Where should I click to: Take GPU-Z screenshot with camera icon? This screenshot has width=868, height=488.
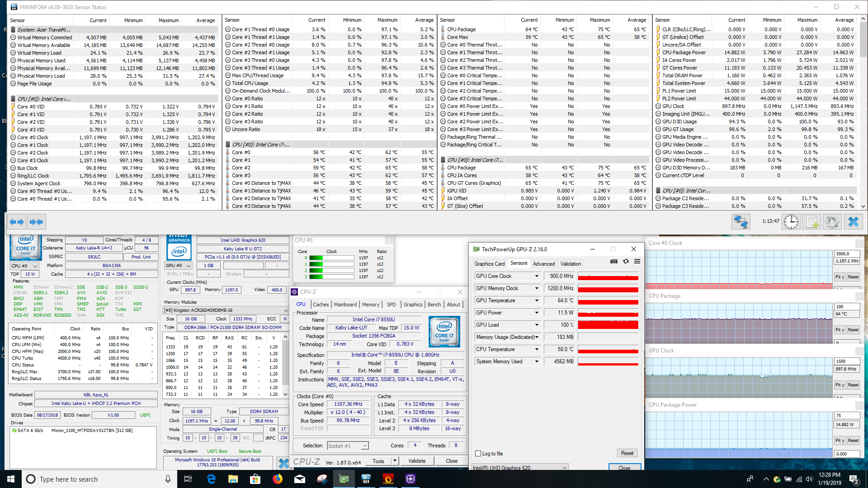coord(613,261)
